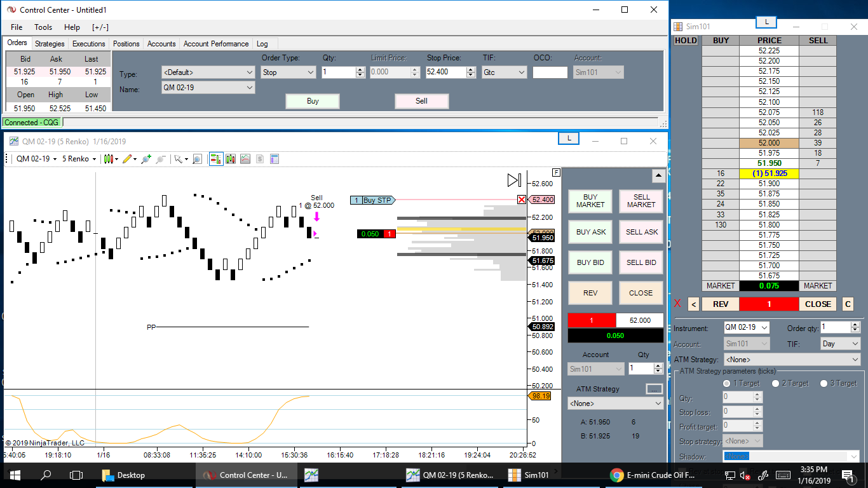Screen dimensions: 868x488
Task: Click the 52.000 price row in Sim101 ladder
Action: [769, 143]
